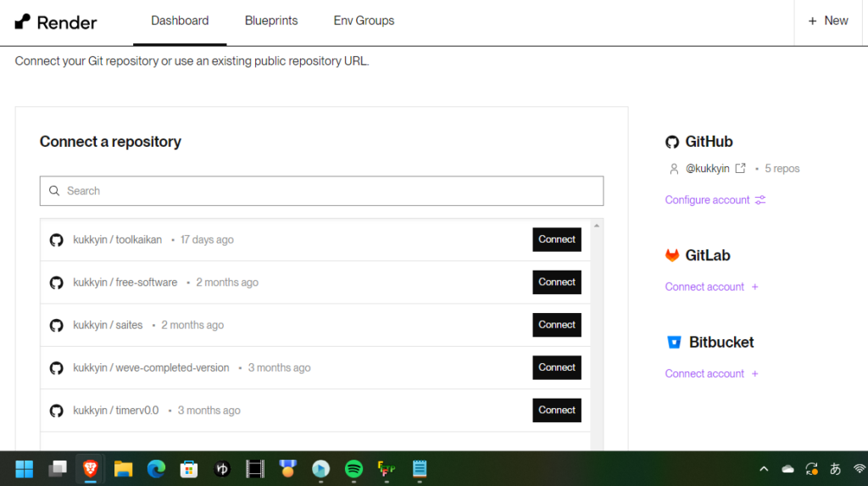The width and height of the screenshot is (868, 486).
Task: Open the Windows Start menu
Action: click(x=25, y=469)
